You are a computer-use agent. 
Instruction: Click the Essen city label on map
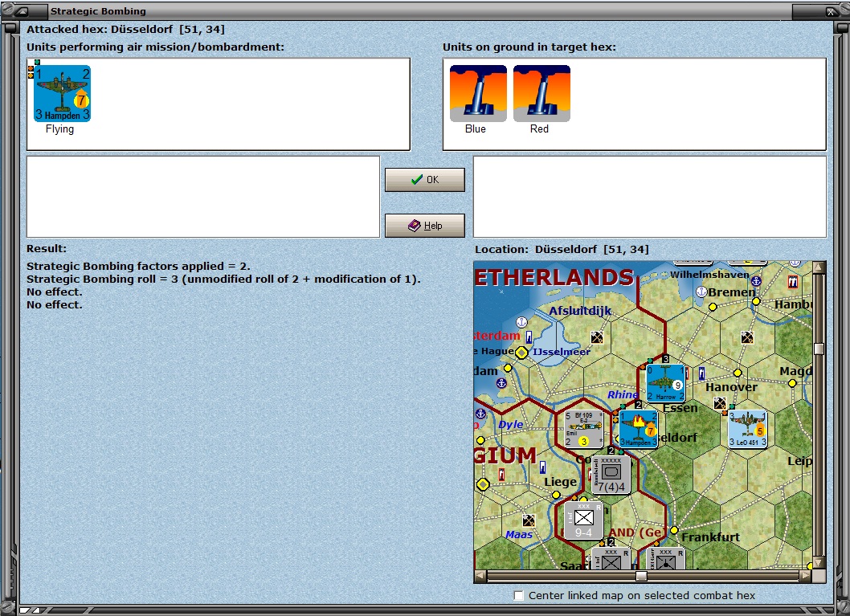tap(680, 408)
